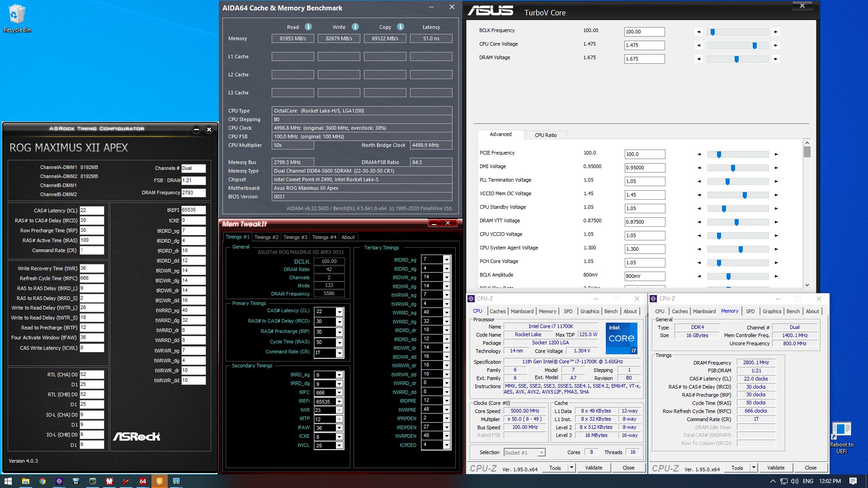Click the AIDA64 Memory Read result 81953 MB/s
The width and height of the screenshot is (868, 488).
292,38
